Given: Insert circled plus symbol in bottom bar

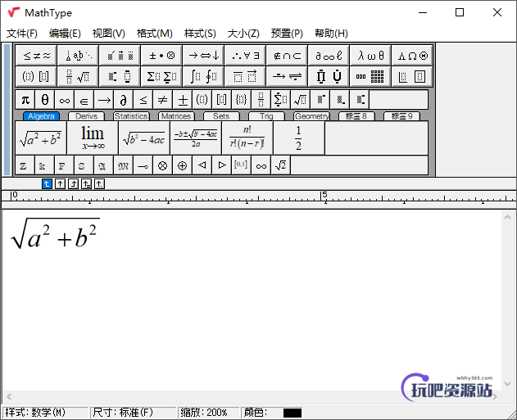Looking at the screenshot, I should point(183,165).
